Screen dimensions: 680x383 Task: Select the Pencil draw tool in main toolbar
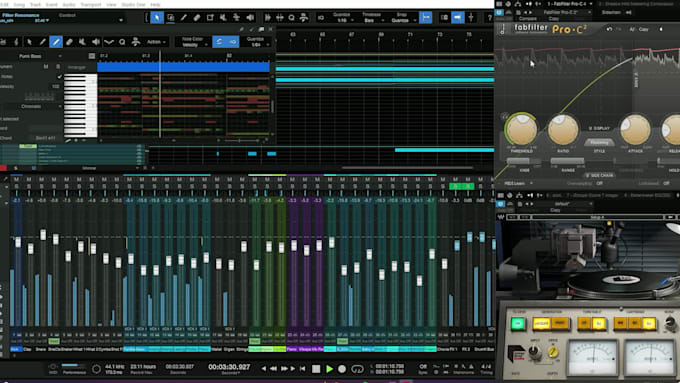click(x=184, y=18)
